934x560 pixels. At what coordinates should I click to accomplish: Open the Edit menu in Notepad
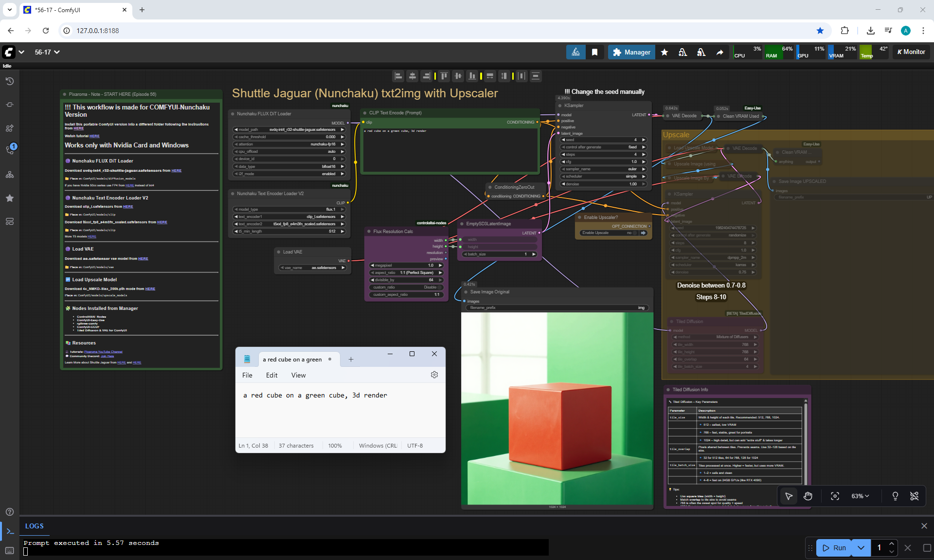point(271,375)
